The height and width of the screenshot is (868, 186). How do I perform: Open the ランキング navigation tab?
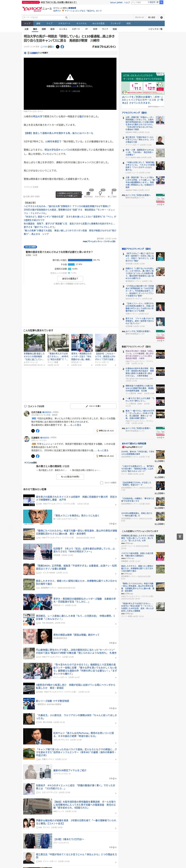pos(115,24)
